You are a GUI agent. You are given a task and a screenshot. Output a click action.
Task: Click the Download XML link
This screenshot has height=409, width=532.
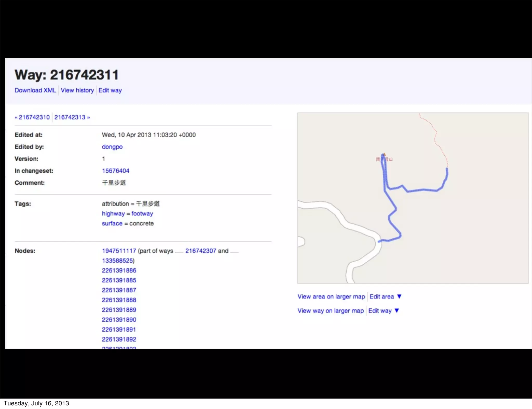pyautogui.click(x=35, y=90)
